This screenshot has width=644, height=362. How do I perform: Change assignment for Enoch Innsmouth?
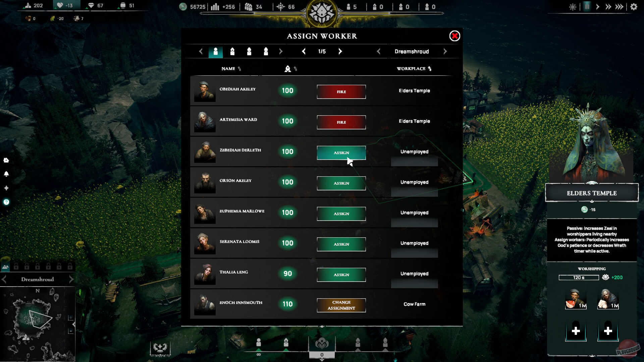point(341,305)
